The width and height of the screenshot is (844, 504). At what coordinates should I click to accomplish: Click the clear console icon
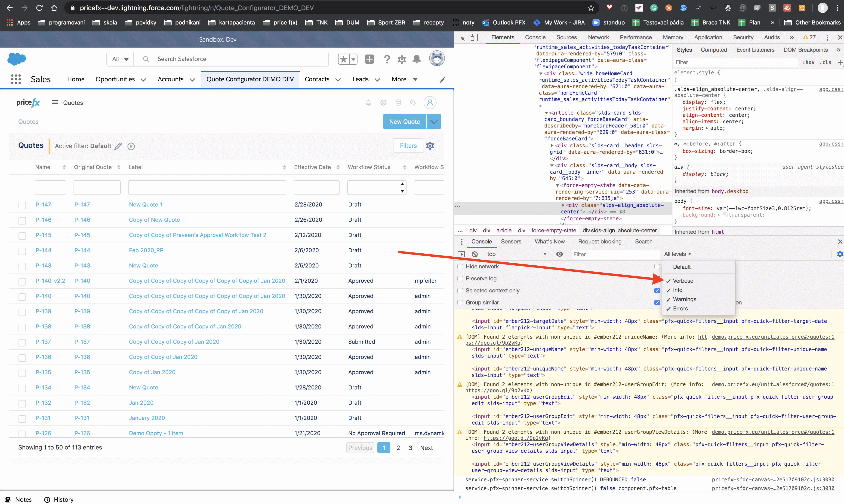pyautogui.click(x=474, y=254)
